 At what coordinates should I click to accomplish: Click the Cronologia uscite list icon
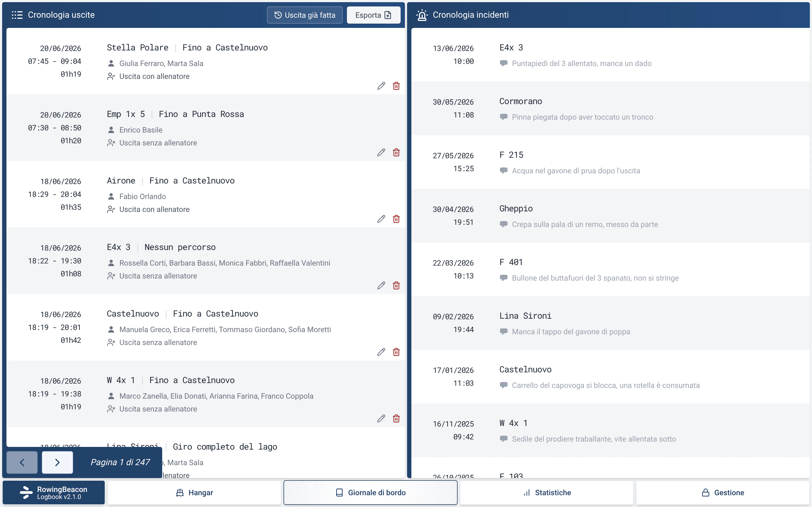click(17, 15)
